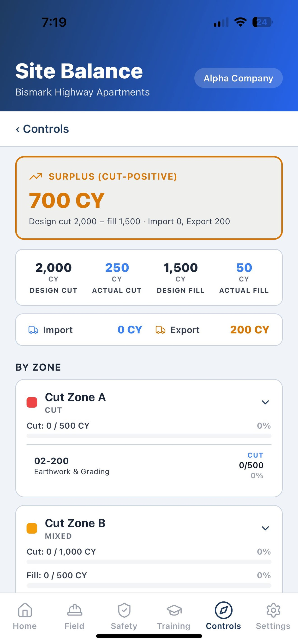Tap the red Cut Zone A swatch
This screenshot has width=298, height=644.
click(x=32, y=402)
